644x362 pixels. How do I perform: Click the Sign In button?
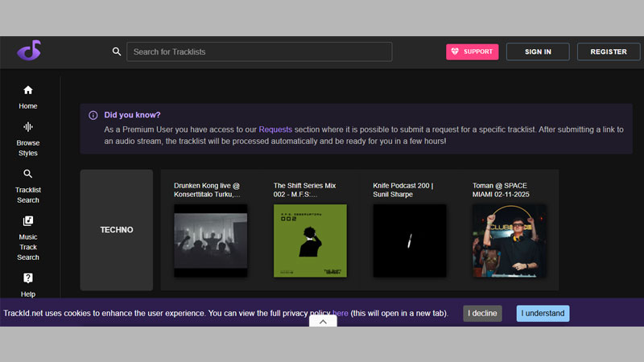pos(538,51)
